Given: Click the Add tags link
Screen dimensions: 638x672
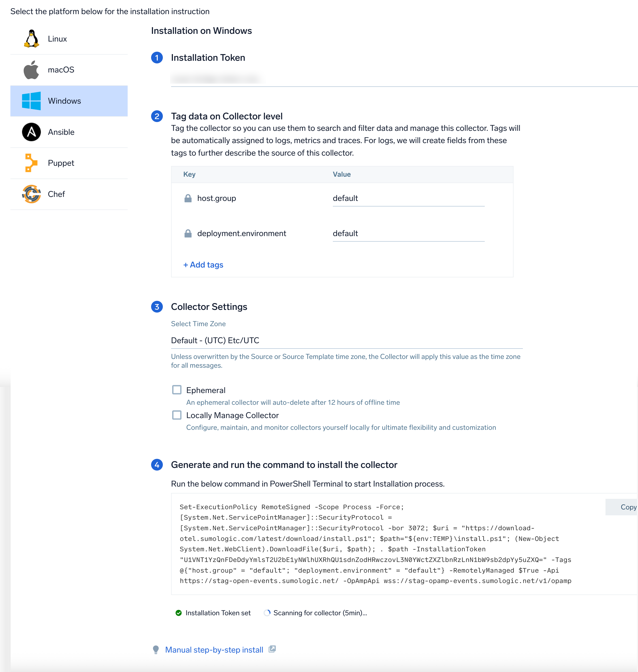Looking at the screenshot, I should [x=203, y=265].
